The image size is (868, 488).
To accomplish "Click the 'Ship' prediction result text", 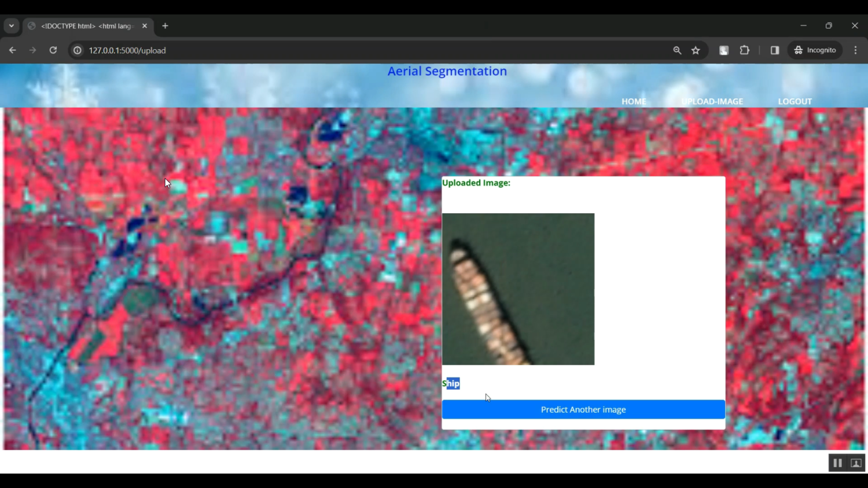I will [x=451, y=383].
